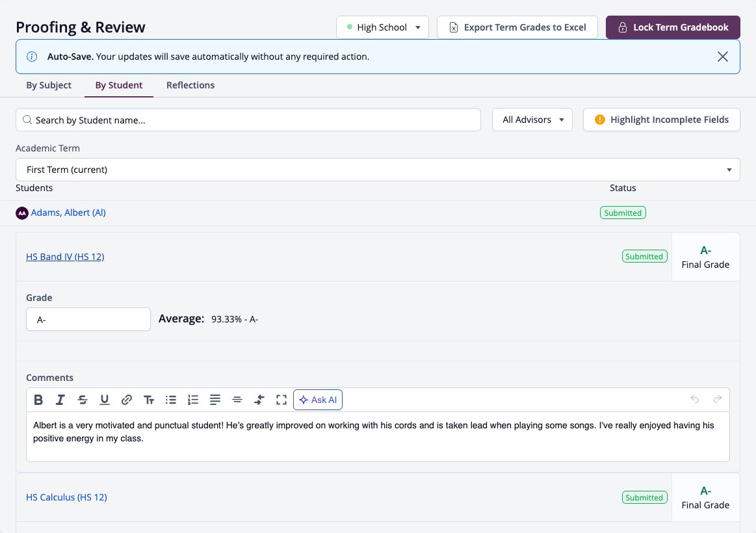Screen dimensions: 756x533
Task: Undo the last comment edit
Action: click(x=694, y=399)
